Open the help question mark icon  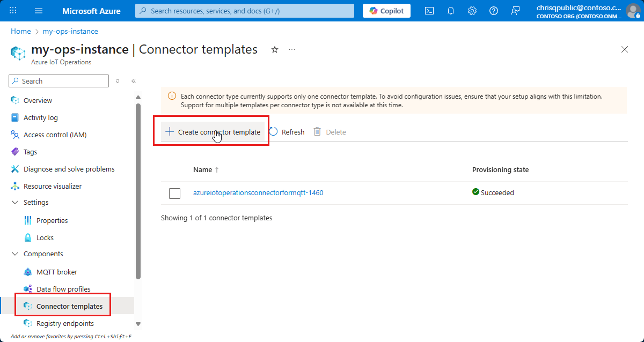(494, 11)
